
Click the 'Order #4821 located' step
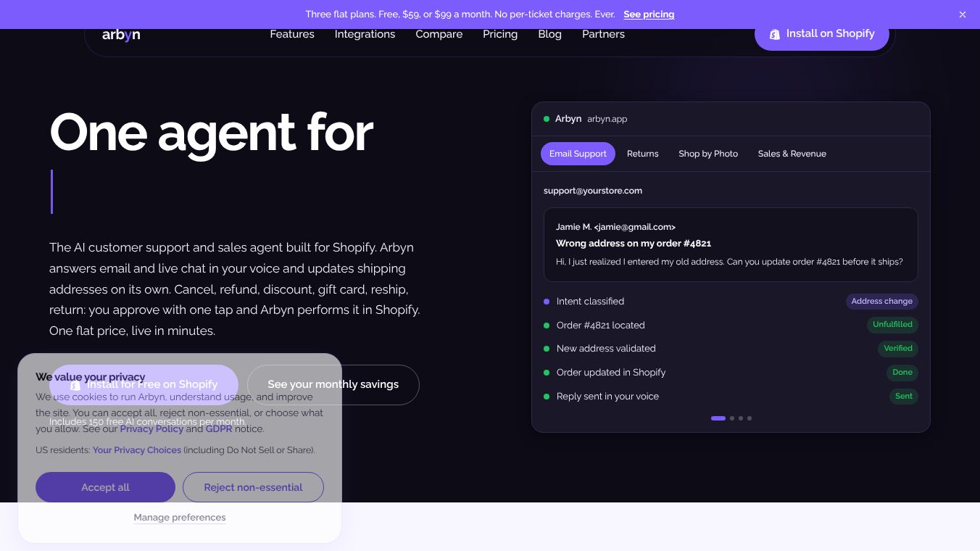point(601,326)
